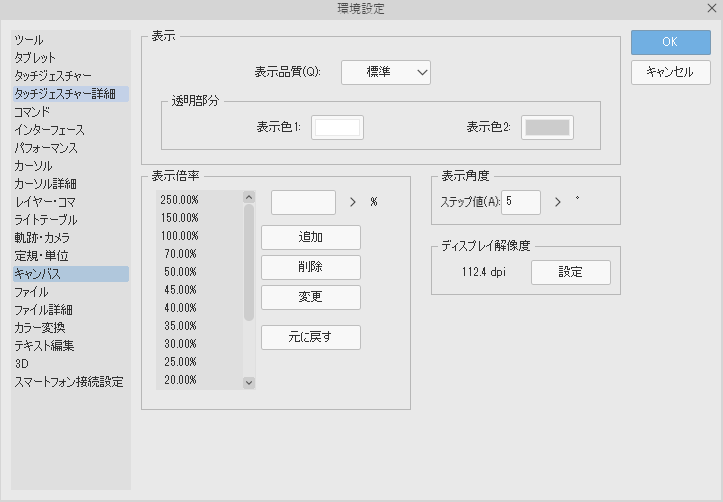This screenshot has height=502, width=723.
Task: Go to the 軌跡・カメラ category
Action: [71, 238]
